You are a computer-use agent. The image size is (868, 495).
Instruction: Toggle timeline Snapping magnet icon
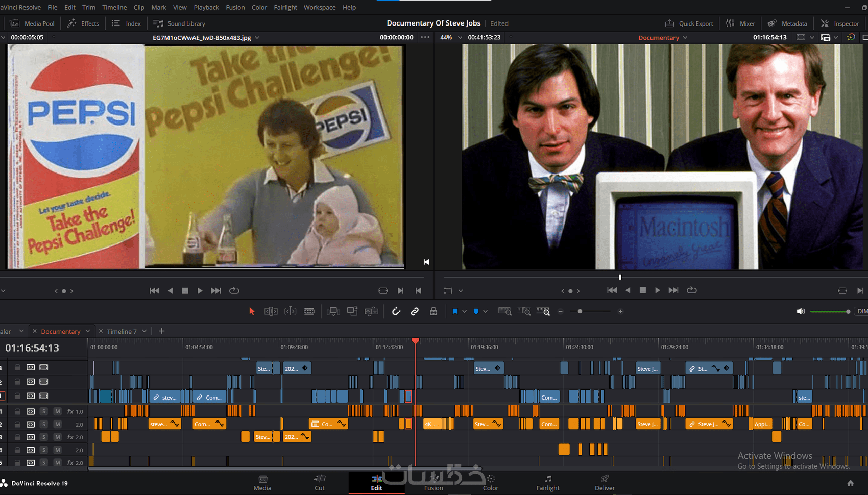(x=396, y=311)
